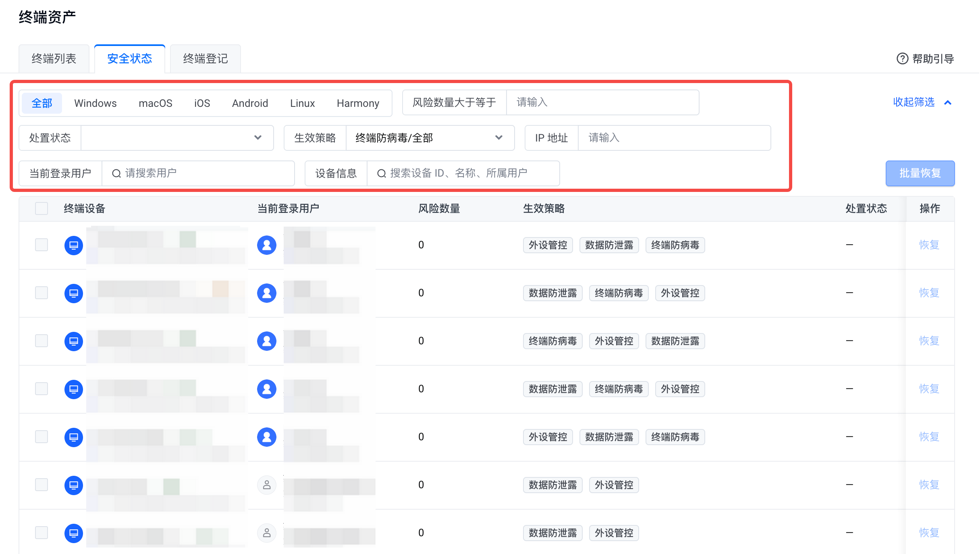Check the fourth row's checkbox
This screenshot has width=980, height=554.
(x=42, y=389)
